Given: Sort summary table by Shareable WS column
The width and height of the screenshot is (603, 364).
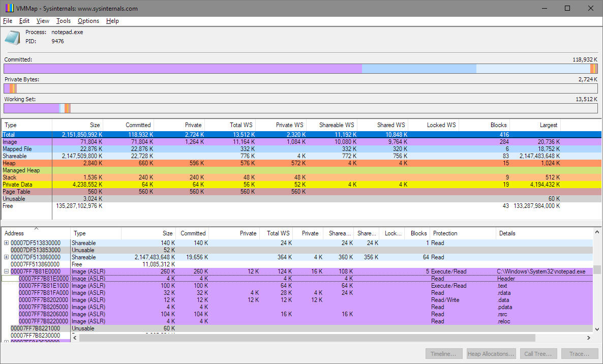Looking at the screenshot, I should pyautogui.click(x=331, y=125).
